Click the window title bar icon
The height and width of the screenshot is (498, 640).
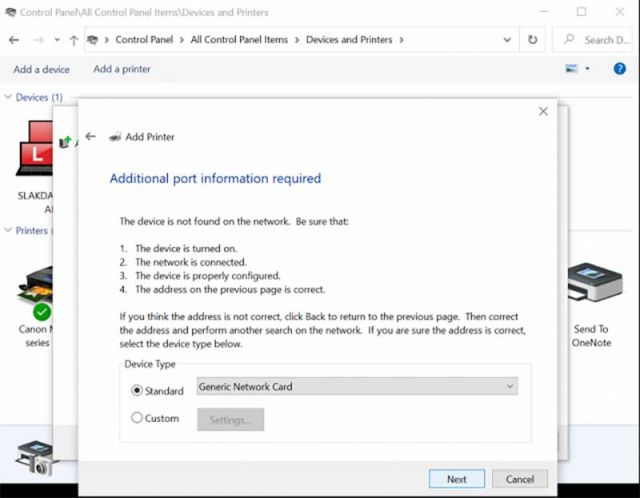[x=10, y=12]
